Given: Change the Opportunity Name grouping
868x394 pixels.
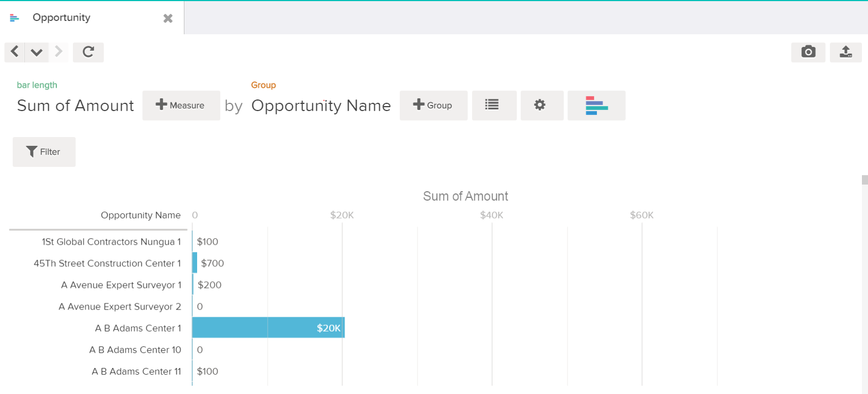Looking at the screenshot, I should pyautogui.click(x=321, y=106).
